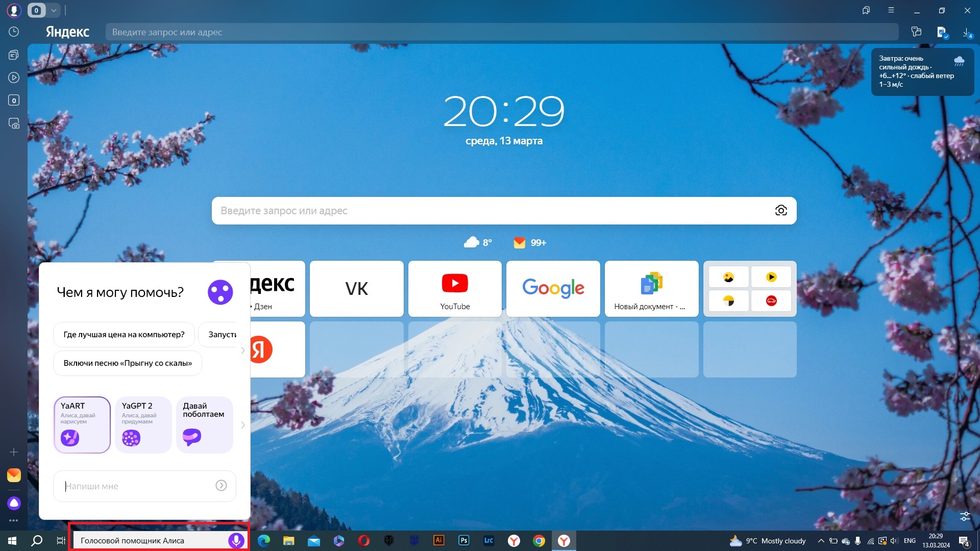Search by image with the camera icon

tap(781, 211)
